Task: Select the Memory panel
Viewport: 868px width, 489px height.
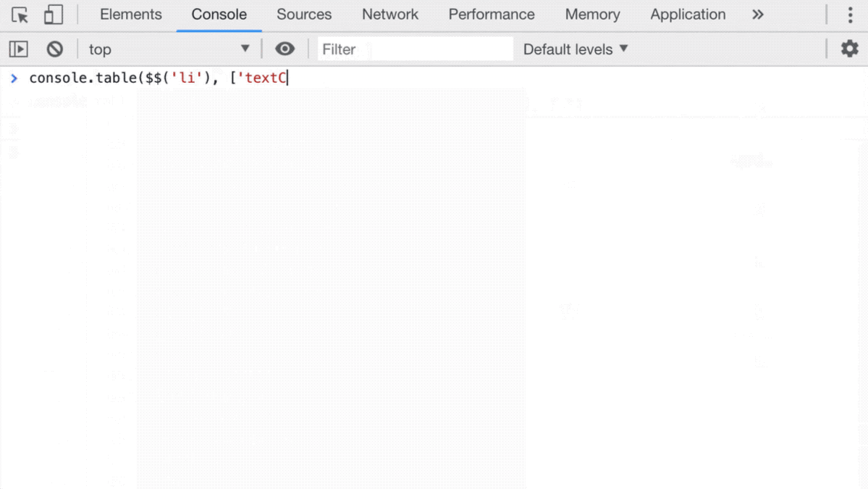Action: coord(592,14)
